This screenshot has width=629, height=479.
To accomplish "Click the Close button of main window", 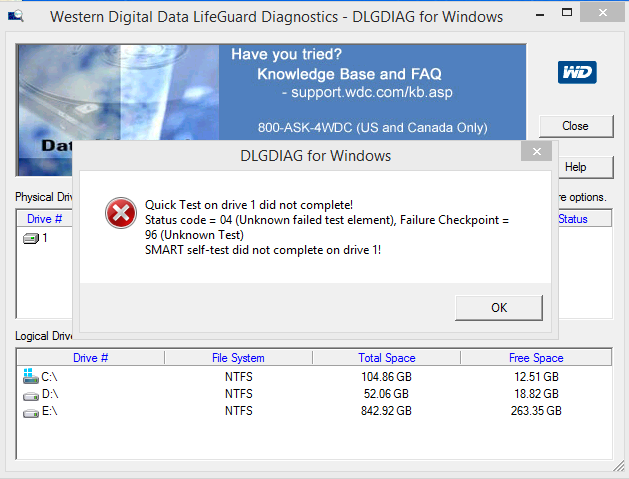I will pyautogui.click(x=575, y=126).
